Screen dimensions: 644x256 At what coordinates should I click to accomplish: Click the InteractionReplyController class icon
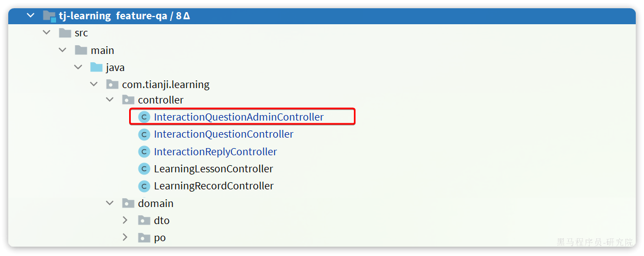pos(144,152)
